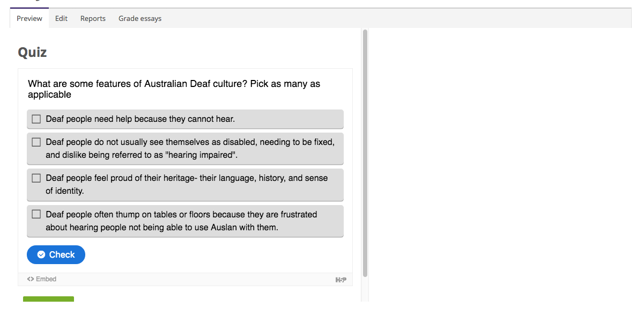Viewport: 644px width, 321px height.
Task: Tick checkbox for "often thump on tables or floors"
Action: [36, 214]
